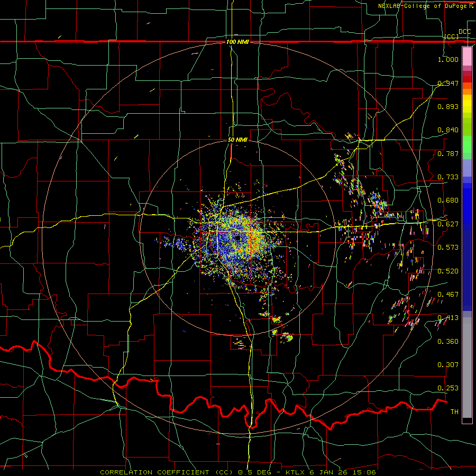Click the 0.733 scale value
Image resolution: width=476 pixels, height=476 pixels.
pos(448,177)
